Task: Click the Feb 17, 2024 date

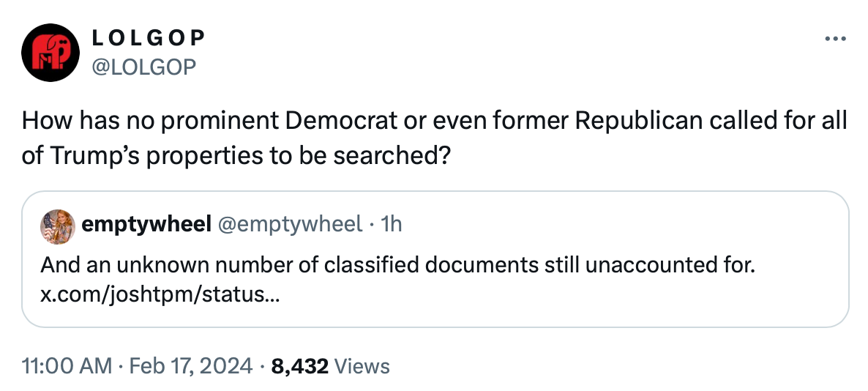Action: [191, 365]
